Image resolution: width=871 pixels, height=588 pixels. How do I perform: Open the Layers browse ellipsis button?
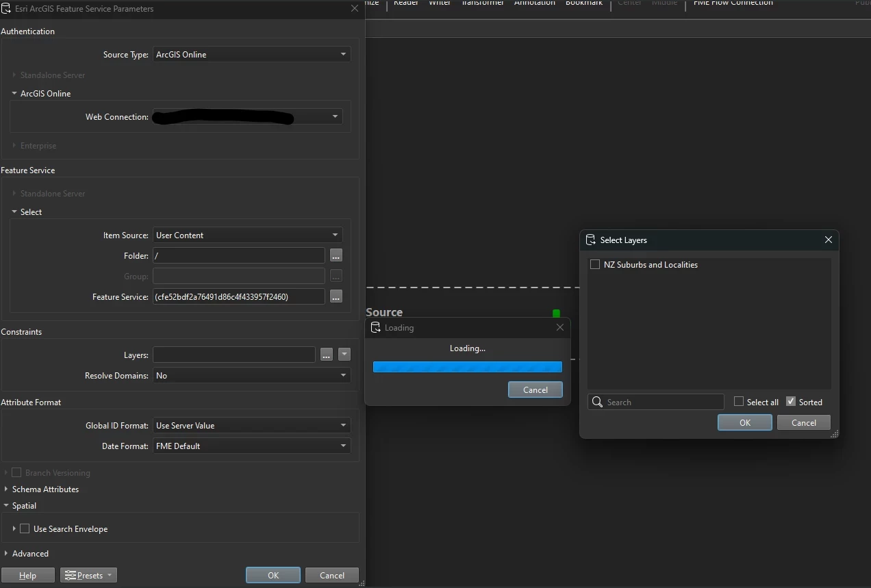(x=326, y=355)
